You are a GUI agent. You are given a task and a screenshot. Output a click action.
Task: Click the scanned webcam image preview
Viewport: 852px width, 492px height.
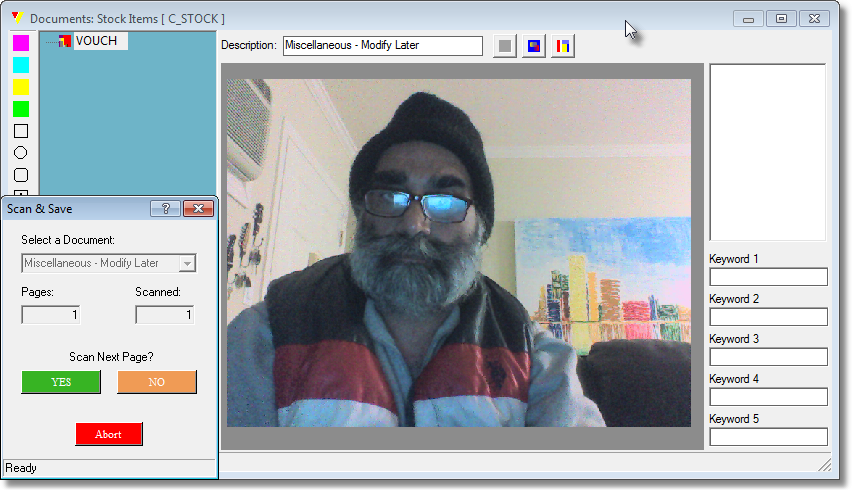tap(459, 253)
